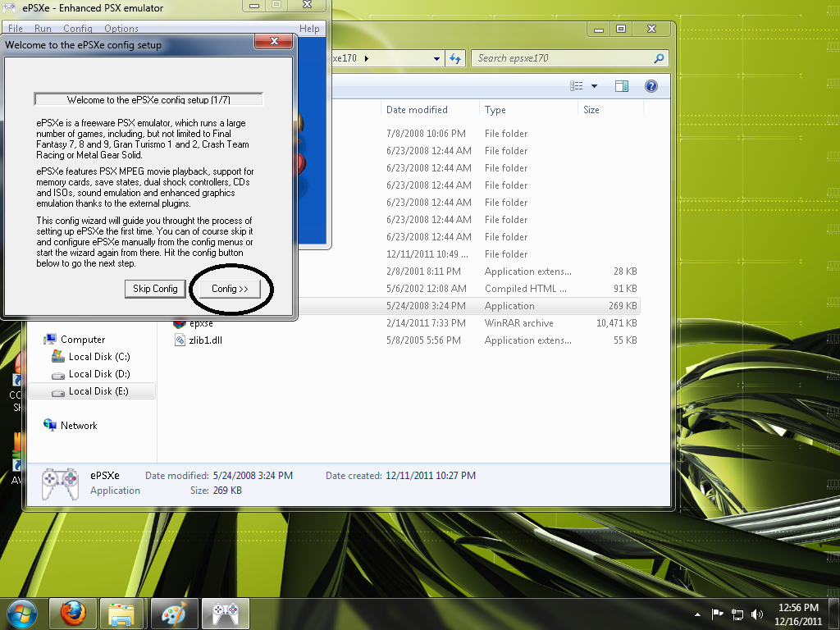840x630 pixels.
Task: Select the zlib1.dll file
Action: 206,340
